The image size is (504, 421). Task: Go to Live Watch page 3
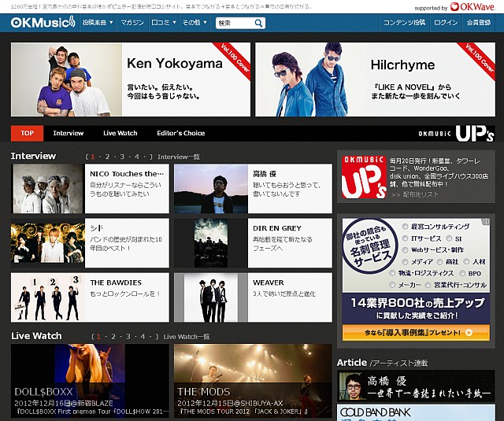(128, 337)
